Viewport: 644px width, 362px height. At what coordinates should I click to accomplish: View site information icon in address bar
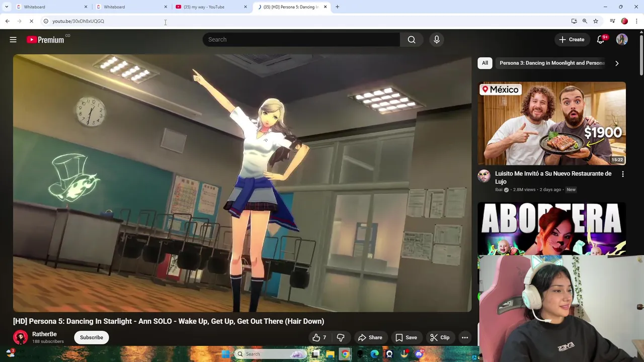point(46,21)
